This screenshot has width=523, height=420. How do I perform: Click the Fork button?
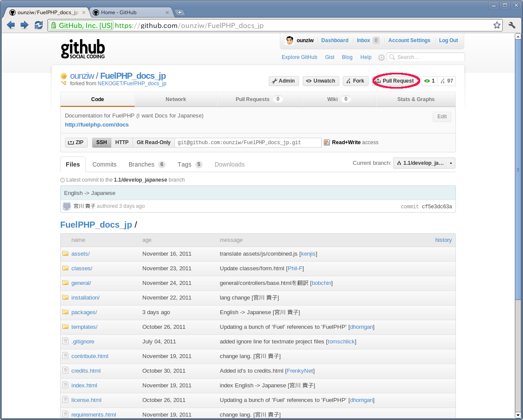(x=355, y=81)
